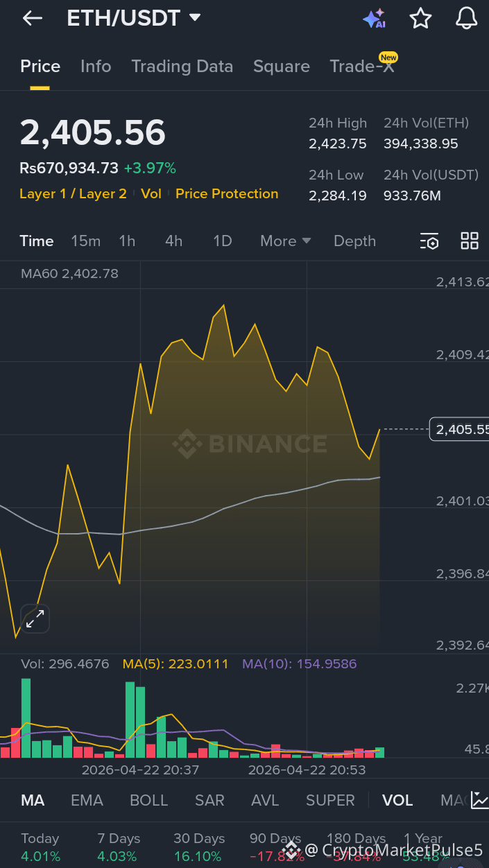
Task: Select the 15m interval
Action: (x=86, y=241)
